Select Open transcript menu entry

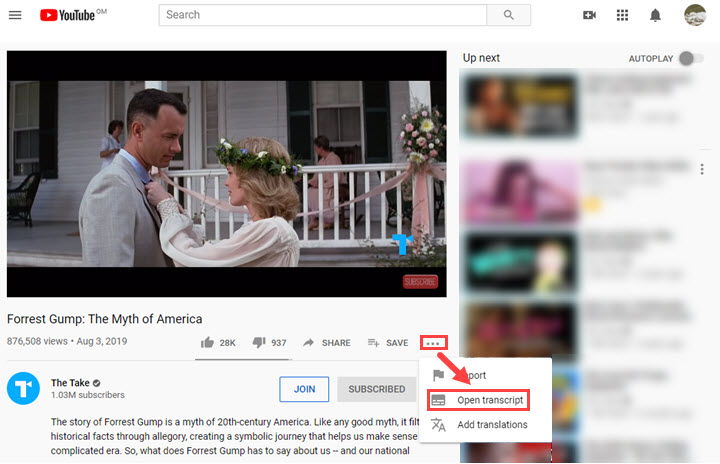478,400
